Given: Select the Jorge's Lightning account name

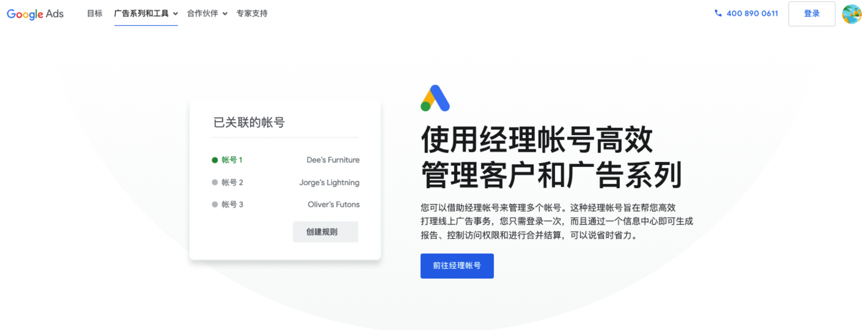Looking at the screenshot, I should point(329,182).
